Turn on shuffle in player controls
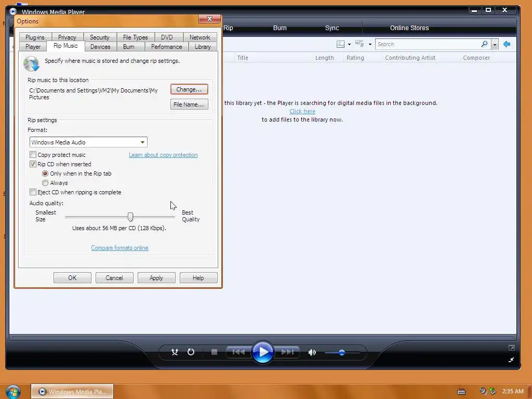 pos(175,352)
